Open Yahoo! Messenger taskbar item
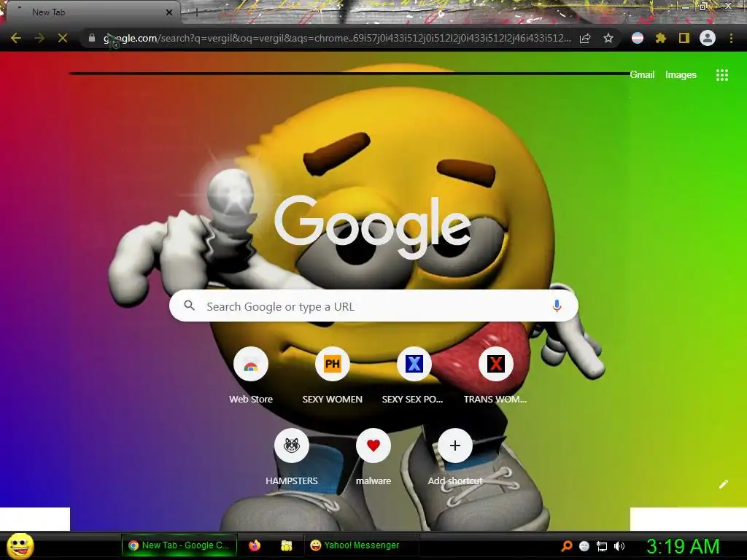747x560 pixels. [x=362, y=545]
